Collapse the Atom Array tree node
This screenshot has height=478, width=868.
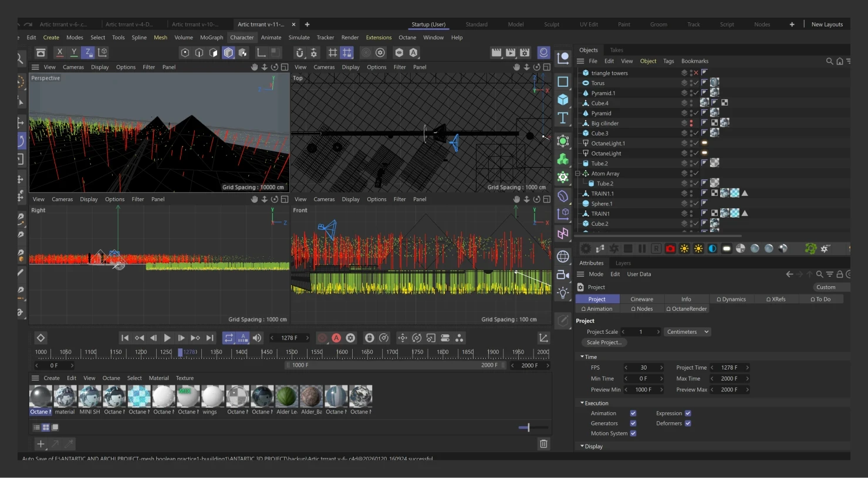click(577, 174)
